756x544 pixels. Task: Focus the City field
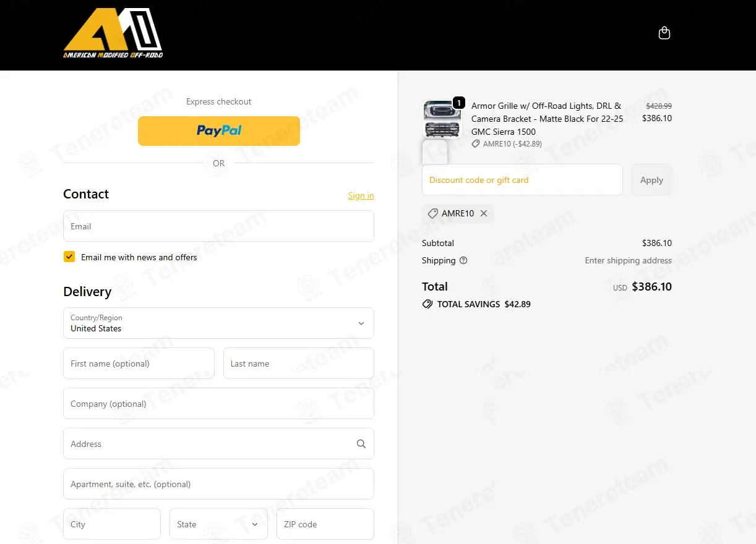coord(112,524)
